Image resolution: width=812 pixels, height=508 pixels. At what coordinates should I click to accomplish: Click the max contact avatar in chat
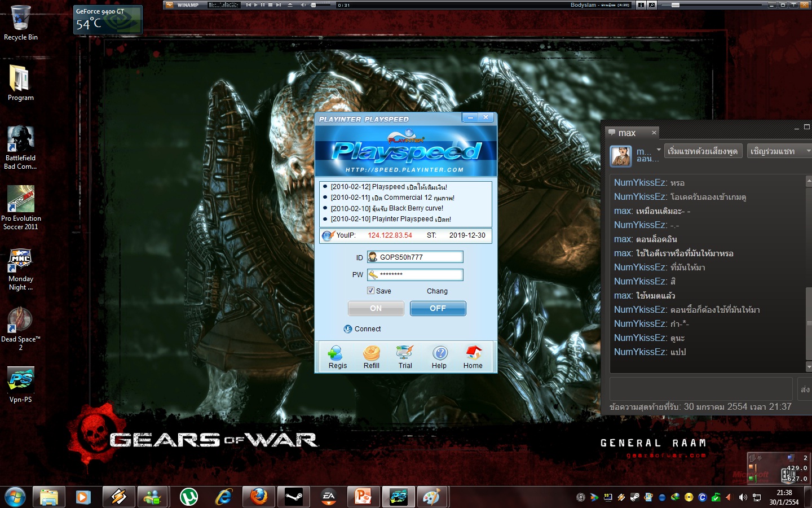pos(621,156)
